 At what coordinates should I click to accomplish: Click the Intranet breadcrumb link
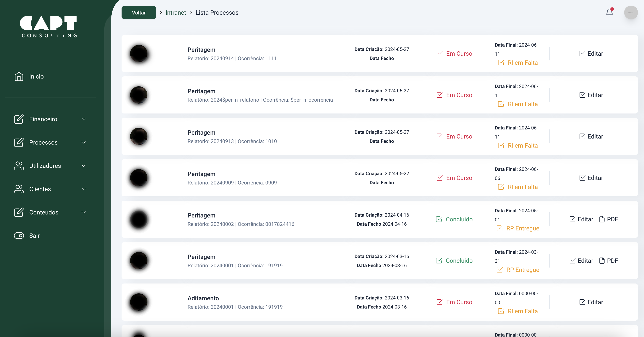pos(176,13)
